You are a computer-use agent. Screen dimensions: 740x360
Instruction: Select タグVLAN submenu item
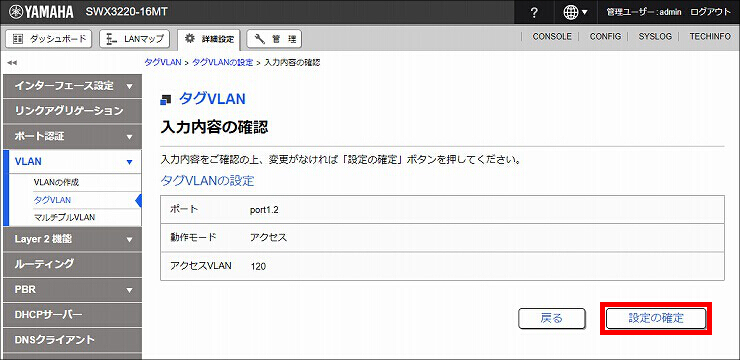52,200
